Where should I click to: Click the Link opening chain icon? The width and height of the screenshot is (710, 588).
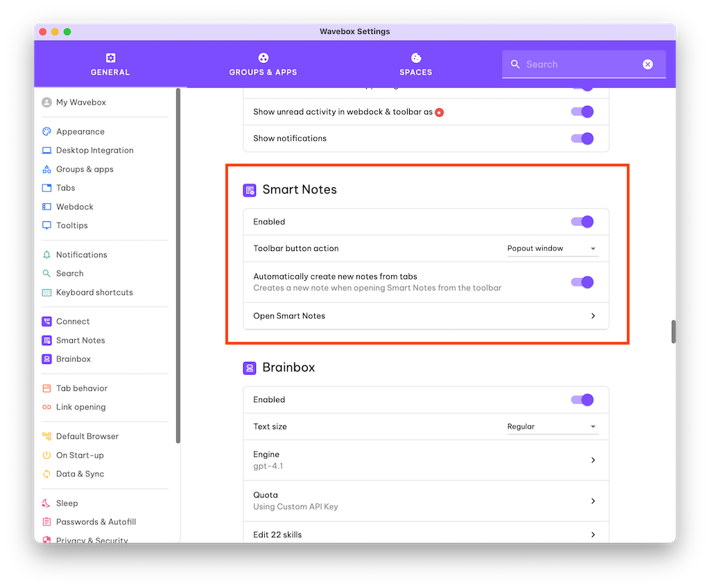click(x=46, y=407)
